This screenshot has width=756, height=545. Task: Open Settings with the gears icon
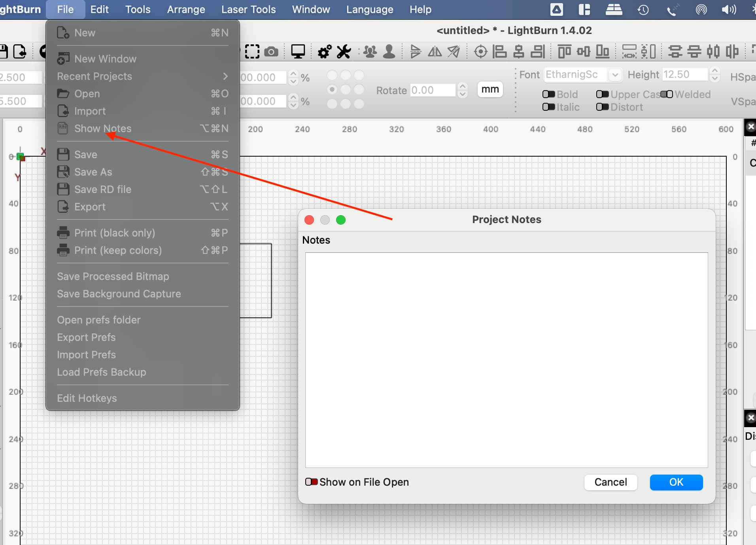pos(325,52)
